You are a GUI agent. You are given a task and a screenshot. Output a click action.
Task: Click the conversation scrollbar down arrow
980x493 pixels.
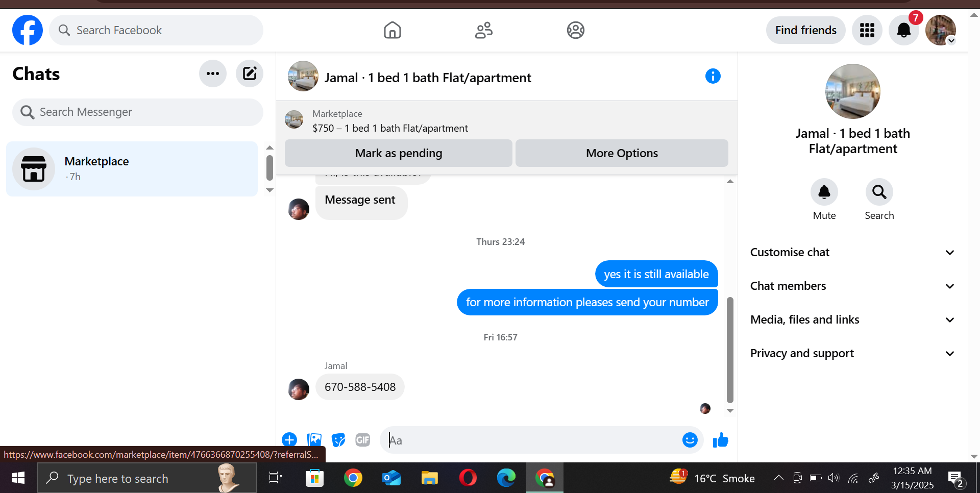point(730,411)
